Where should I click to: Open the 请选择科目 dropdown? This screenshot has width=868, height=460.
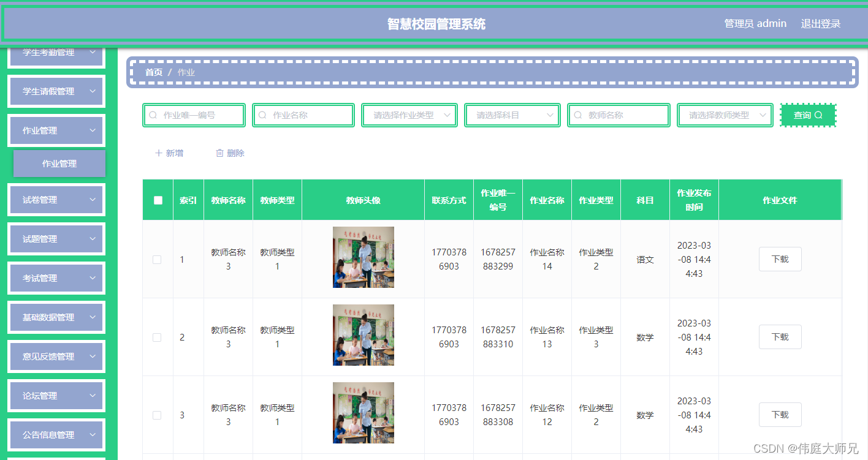click(512, 115)
